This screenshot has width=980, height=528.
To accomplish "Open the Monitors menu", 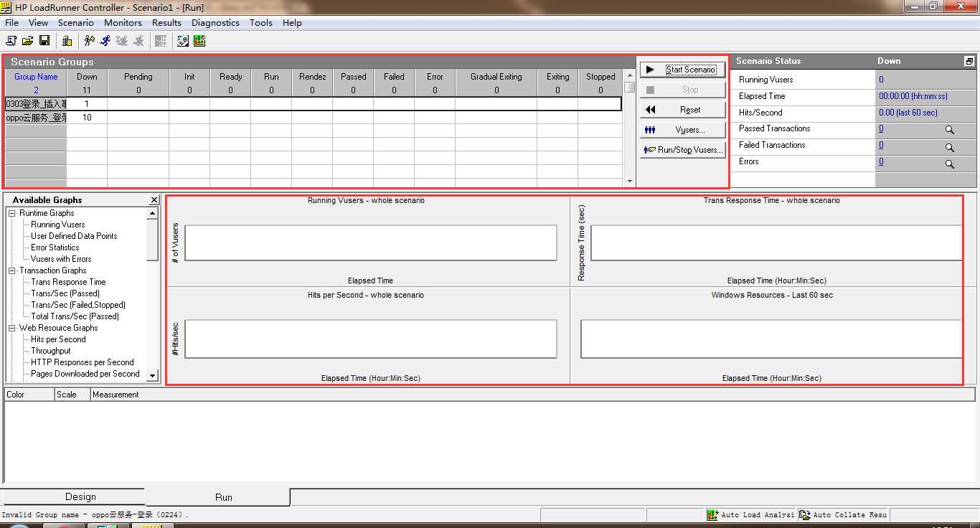I will [x=123, y=23].
